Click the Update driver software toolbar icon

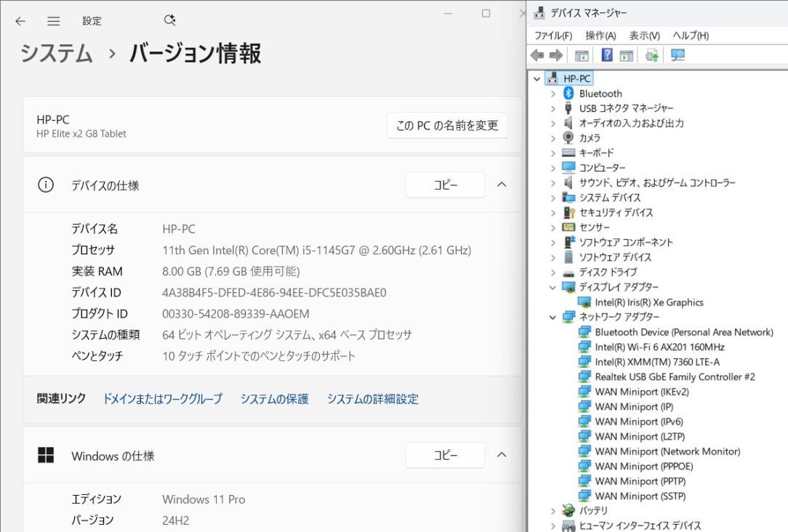coord(651,55)
